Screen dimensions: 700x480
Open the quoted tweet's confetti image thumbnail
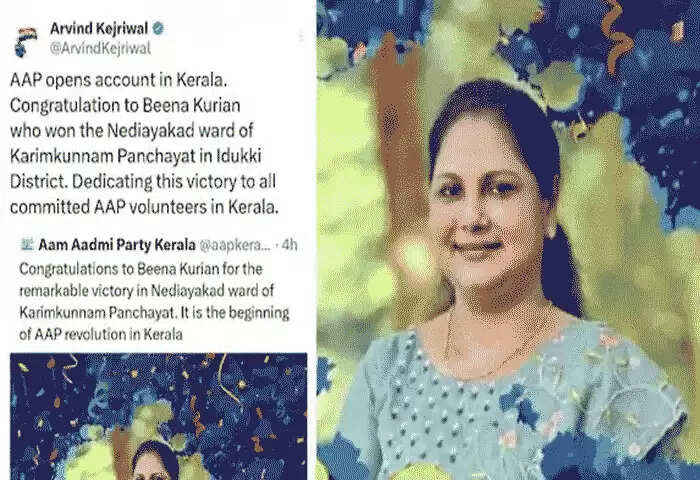pyautogui.click(x=158, y=416)
